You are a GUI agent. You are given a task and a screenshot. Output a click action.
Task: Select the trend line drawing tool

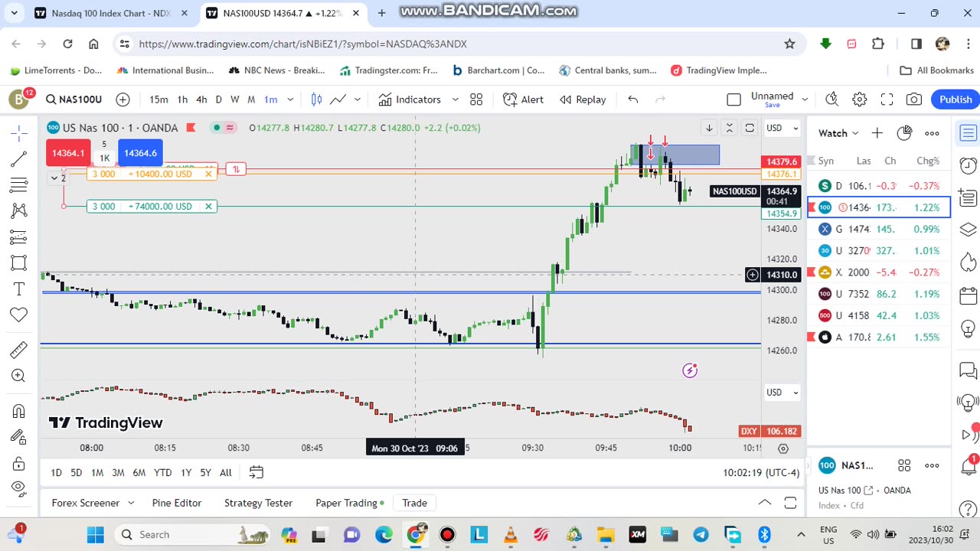tap(19, 159)
